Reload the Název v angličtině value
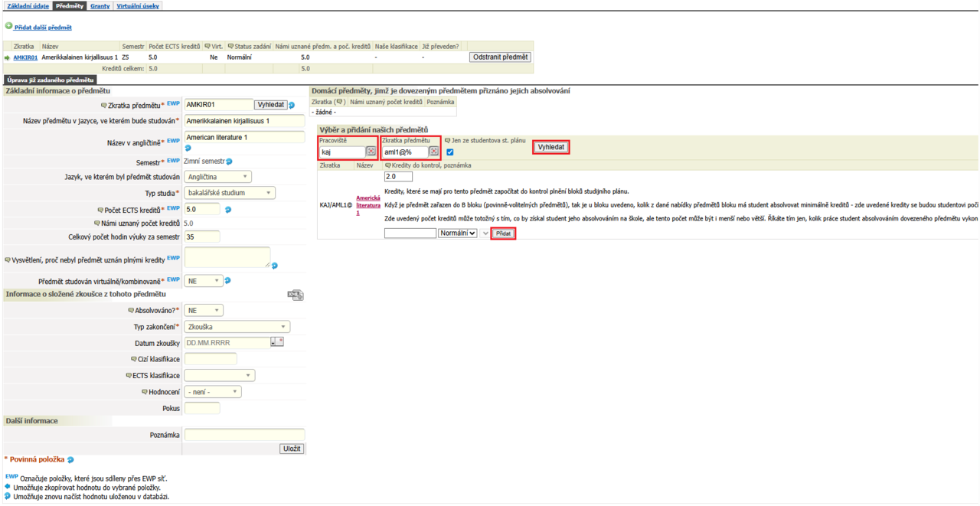The image size is (980, 506). [188, 149]
